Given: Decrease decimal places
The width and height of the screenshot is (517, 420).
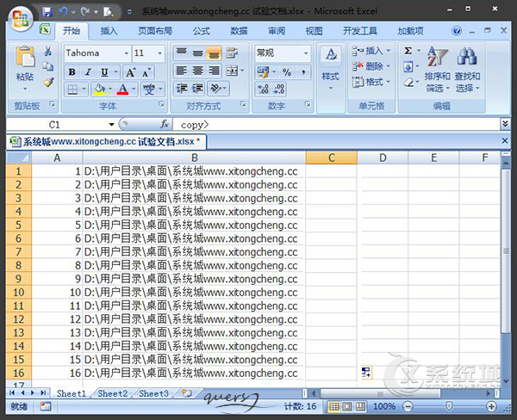Looking at the screenshot, I should pos(279,89).
